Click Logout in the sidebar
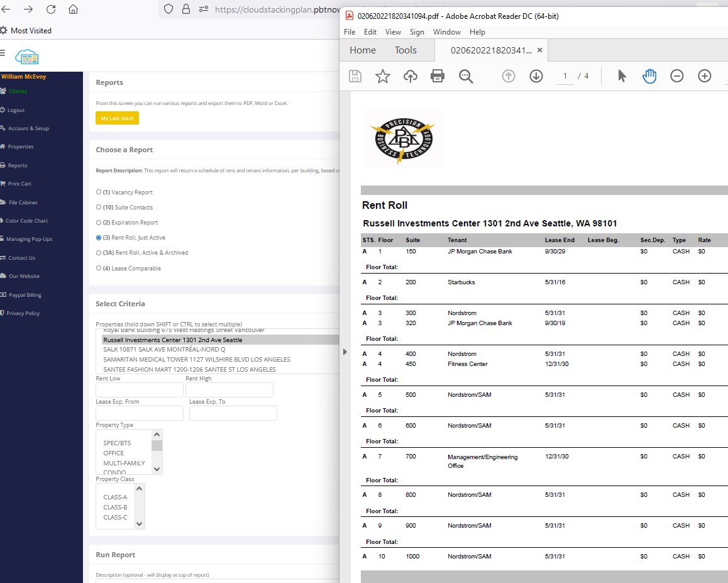The image size is (728, 583). (16, 110)
